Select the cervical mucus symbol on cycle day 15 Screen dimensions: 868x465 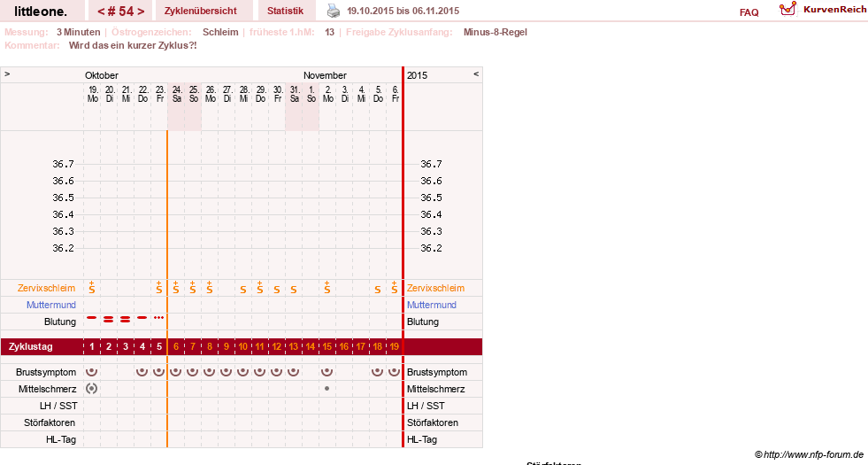327,287
